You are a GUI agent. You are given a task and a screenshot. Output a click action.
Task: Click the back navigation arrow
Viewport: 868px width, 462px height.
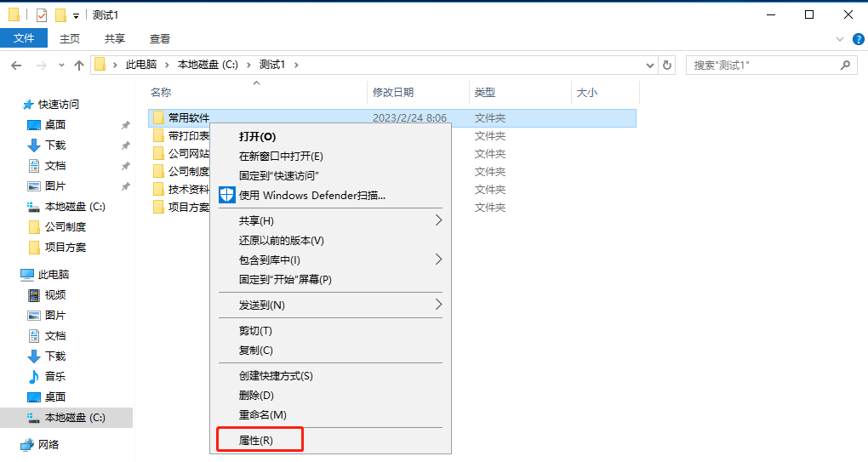click(x=17, y=66)
